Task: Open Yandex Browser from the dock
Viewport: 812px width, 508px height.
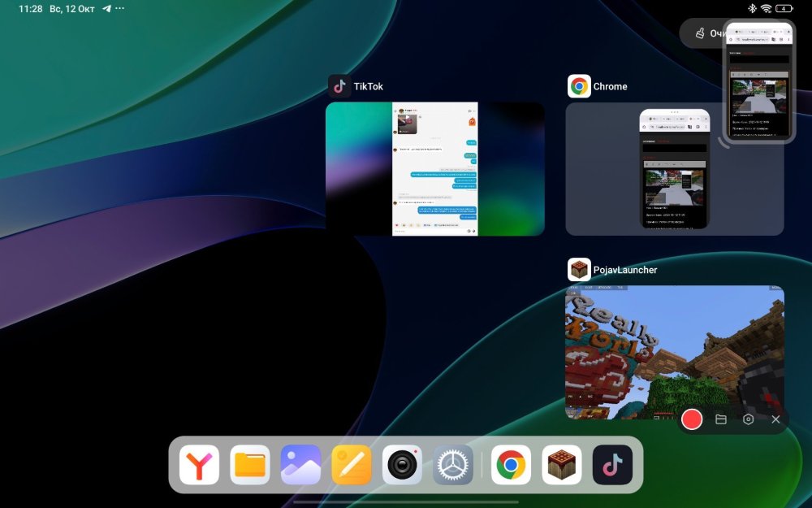Action: pos(200,464)
